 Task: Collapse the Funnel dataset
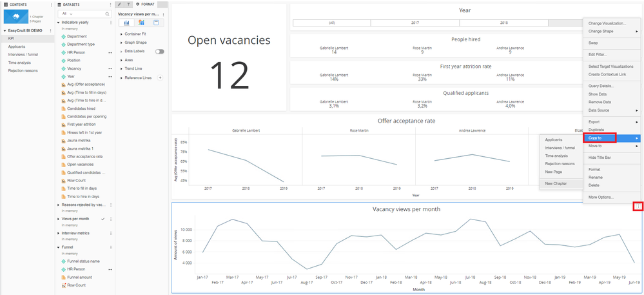[58, 247]
